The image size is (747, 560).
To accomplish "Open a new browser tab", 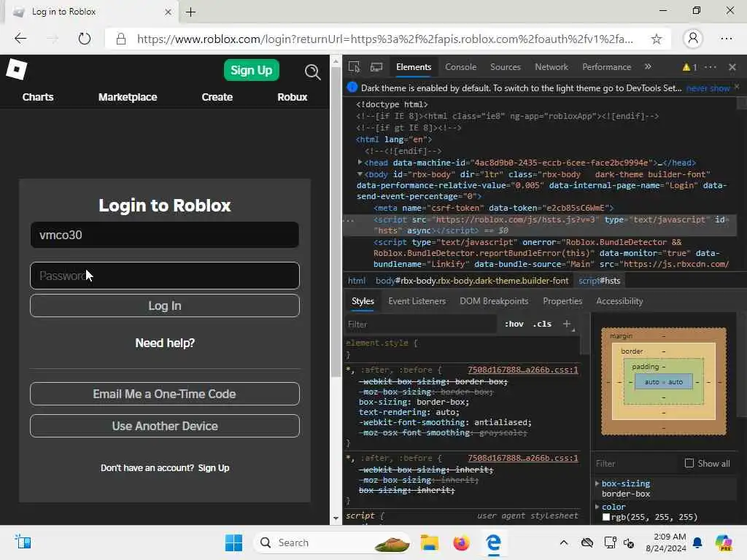I will coord(190,12).
